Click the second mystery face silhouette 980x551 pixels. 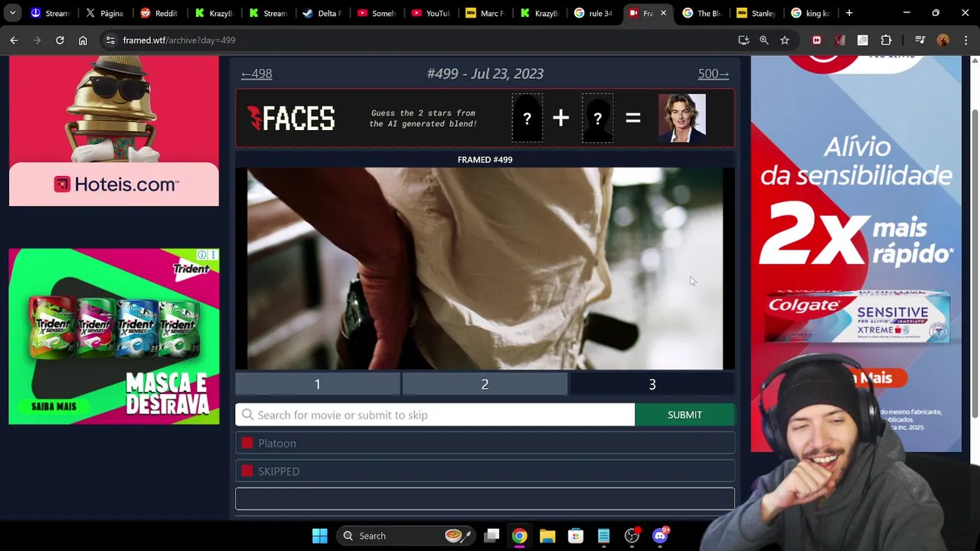tap(597, 118)
